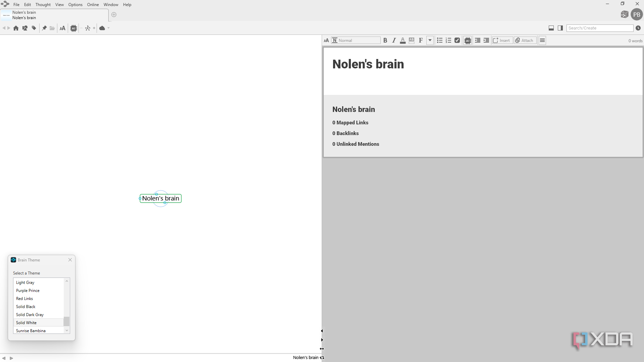Click the pin thought icon

(x=44, y=28)
